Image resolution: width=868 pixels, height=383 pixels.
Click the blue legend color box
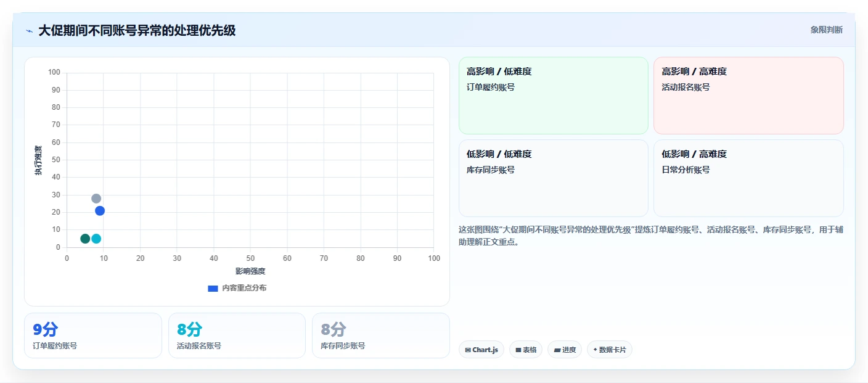tap(213, 288)
